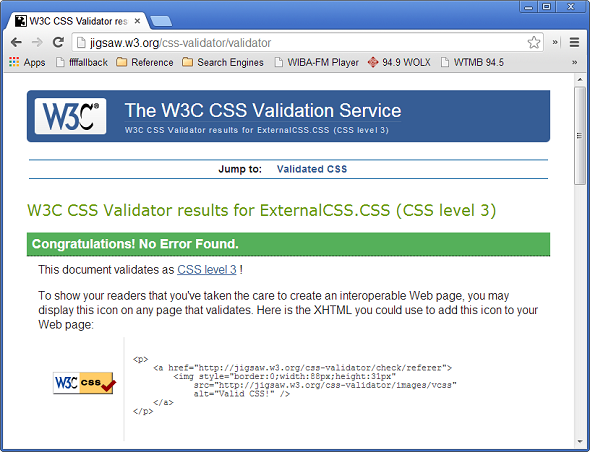Reload the validator page
This screenshot has width=590, height=452.
click(58, 42)
